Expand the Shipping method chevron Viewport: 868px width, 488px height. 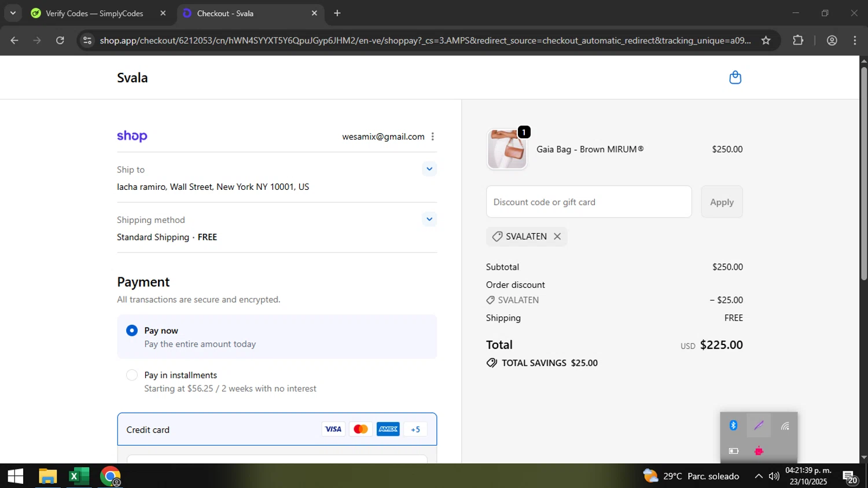click(429, 219)
